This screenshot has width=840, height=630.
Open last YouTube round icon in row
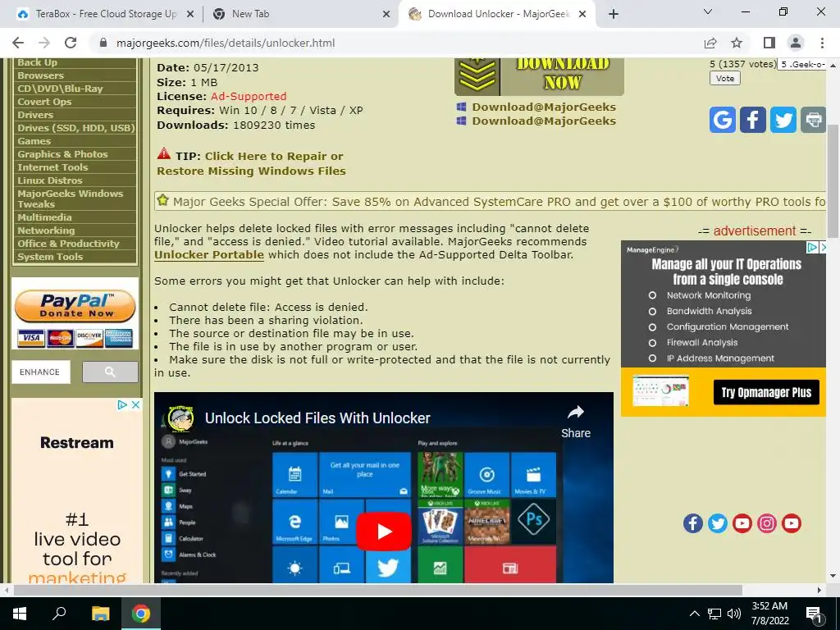pyautogui.click(x=792, y=523)
